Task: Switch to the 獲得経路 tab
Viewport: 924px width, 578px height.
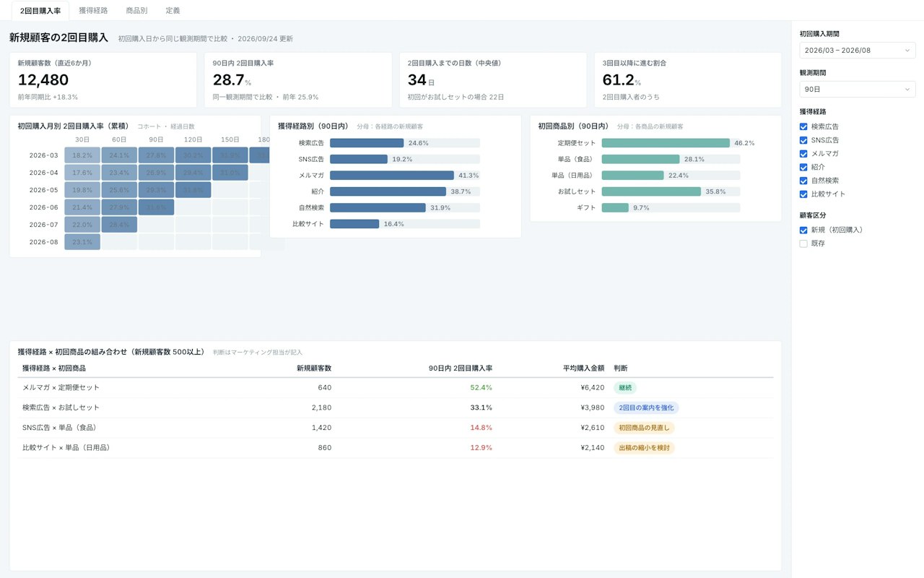Action: 93,11
